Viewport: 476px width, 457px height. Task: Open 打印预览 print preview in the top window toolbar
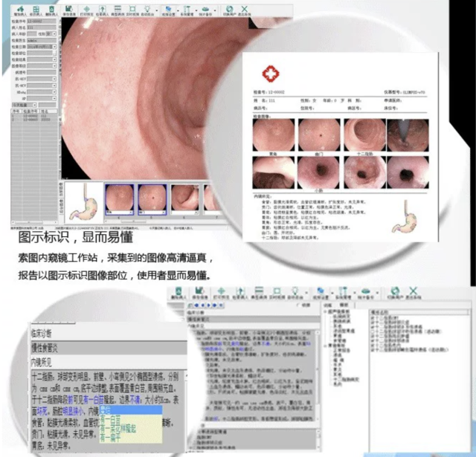(86, 10)
